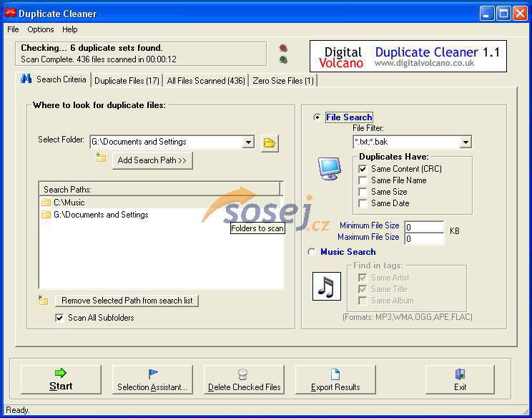Select the File Search radio button
This screenshot has height=418, width=532.
point(317,117)
